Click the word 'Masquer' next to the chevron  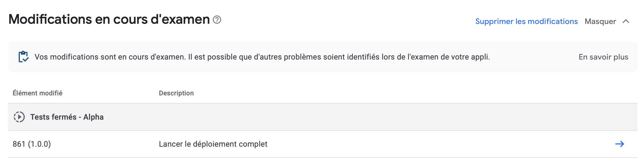600,22
